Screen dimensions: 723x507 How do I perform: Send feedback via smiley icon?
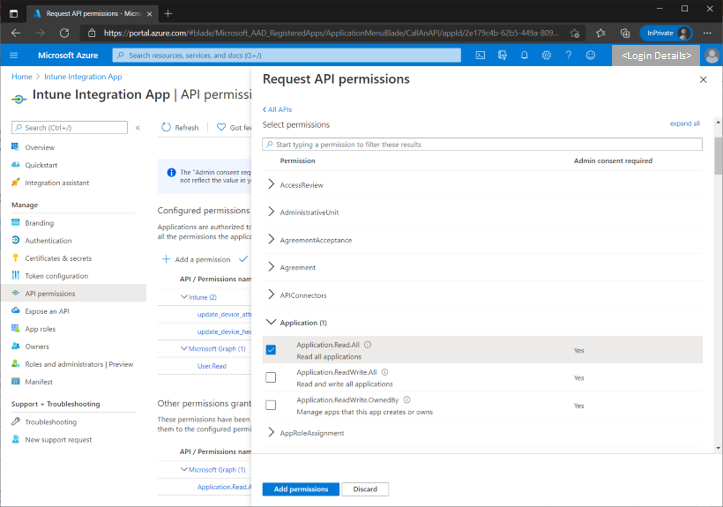click(x=590, y=55)
